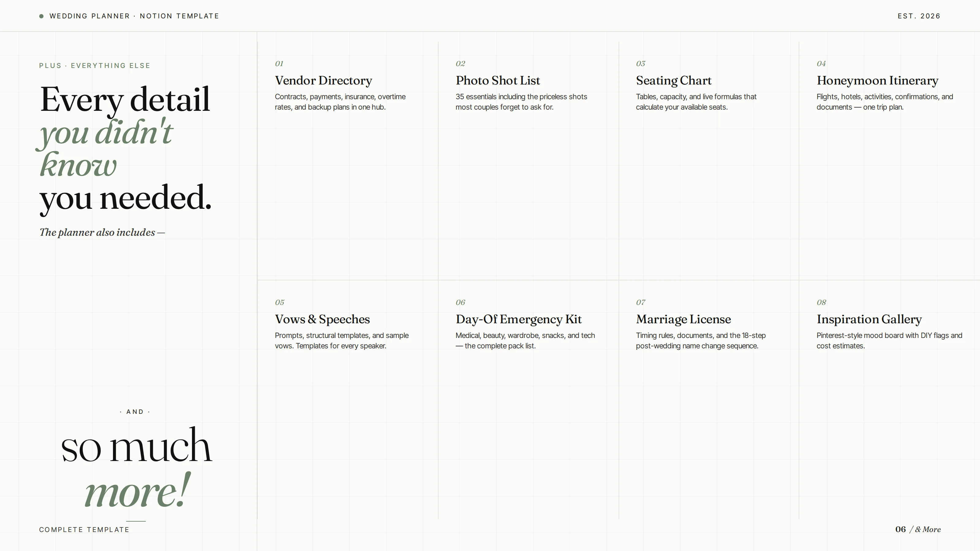
Task: Click the 'Pinterest-style mood board' description
Action: tap(889, 341)
